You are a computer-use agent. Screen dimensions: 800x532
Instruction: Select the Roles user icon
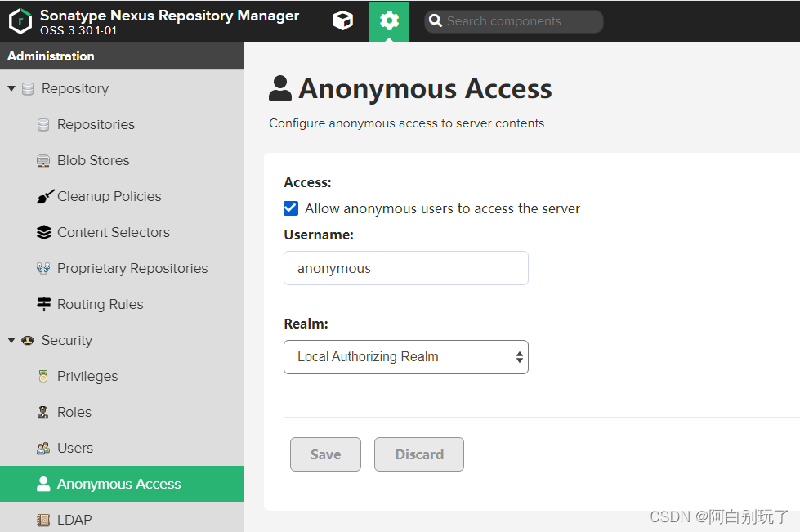tap(42, 412)
